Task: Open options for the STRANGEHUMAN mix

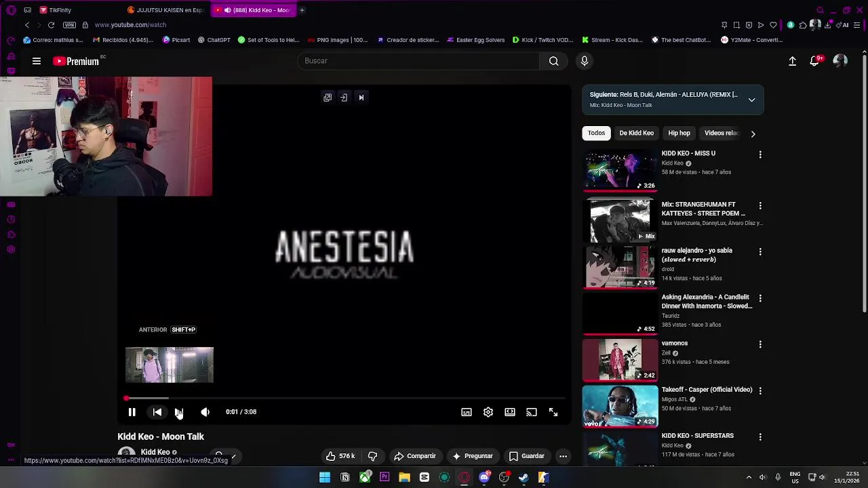Action: 760,205
